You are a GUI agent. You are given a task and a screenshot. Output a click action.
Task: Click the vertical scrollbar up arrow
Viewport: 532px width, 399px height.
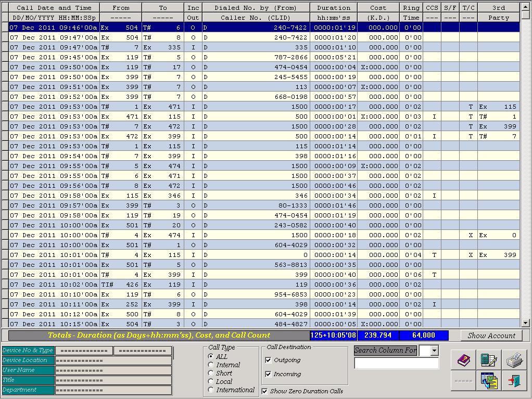pyautogui.click(x=526, y=6)
